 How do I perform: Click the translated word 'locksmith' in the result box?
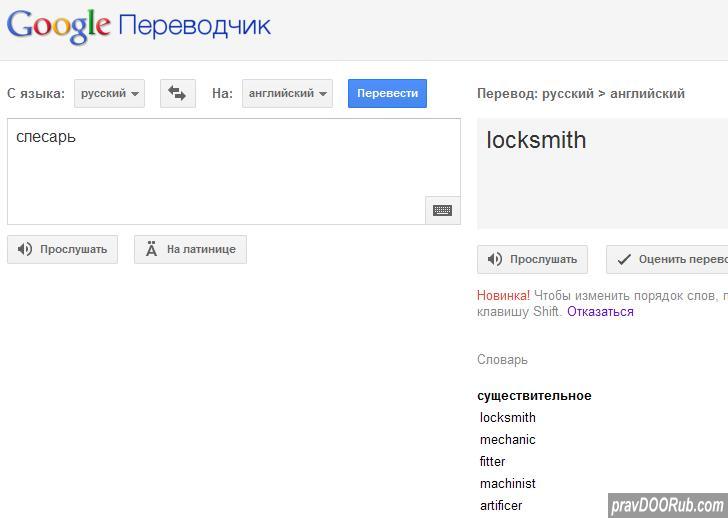click(536, 140)
